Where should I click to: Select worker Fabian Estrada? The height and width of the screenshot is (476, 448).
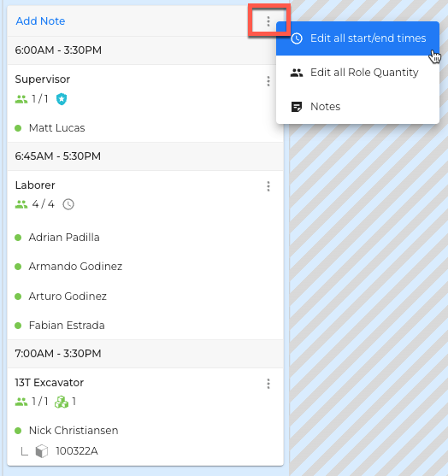click(67, 326)
